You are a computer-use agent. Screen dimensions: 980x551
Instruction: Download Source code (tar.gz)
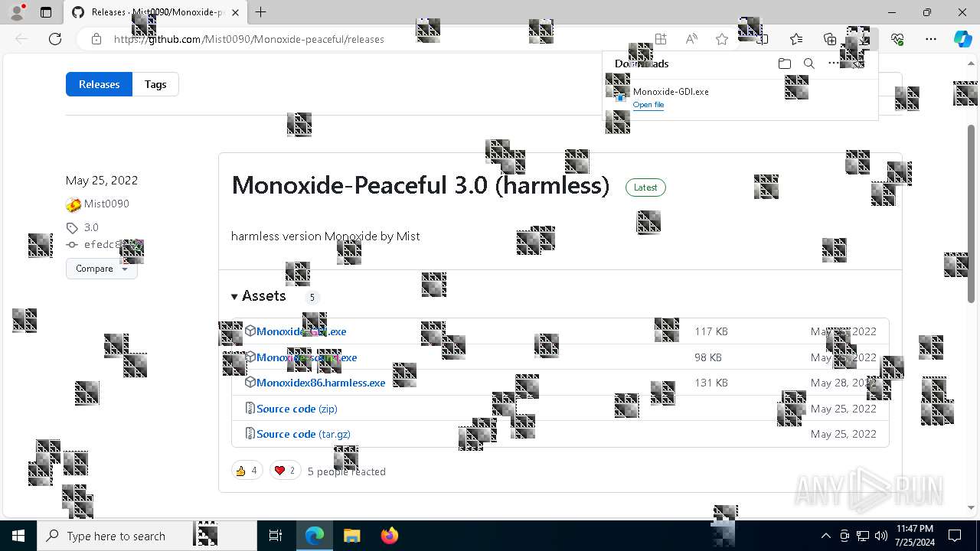click(x=303, y=434)
